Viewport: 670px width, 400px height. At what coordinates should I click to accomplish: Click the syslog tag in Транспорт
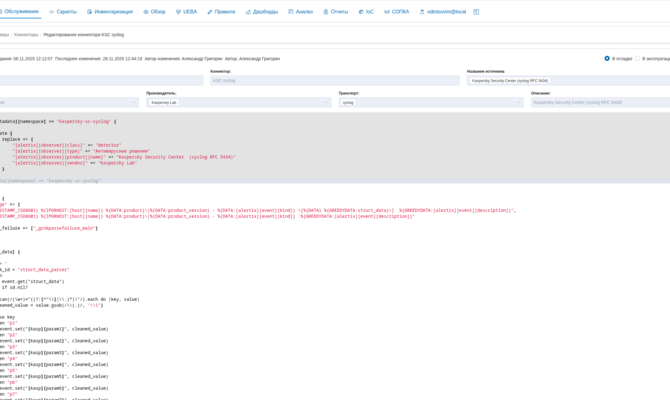(x=348, y=103)
